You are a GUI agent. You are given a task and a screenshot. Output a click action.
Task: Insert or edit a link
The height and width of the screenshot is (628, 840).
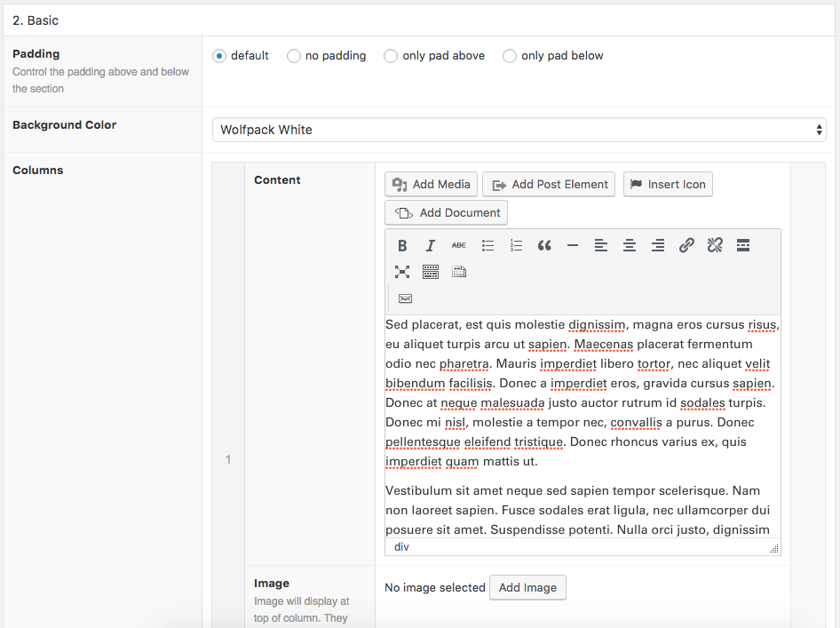pos(686,245)
